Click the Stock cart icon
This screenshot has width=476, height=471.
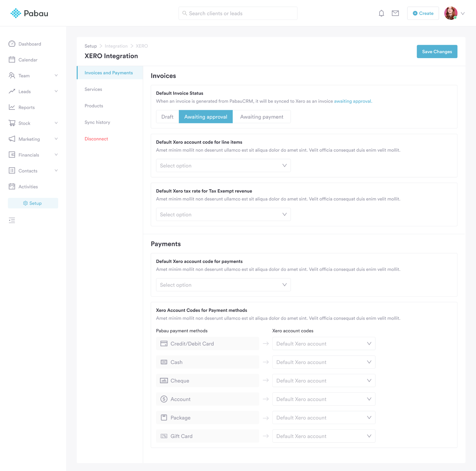tap(12, 123)
